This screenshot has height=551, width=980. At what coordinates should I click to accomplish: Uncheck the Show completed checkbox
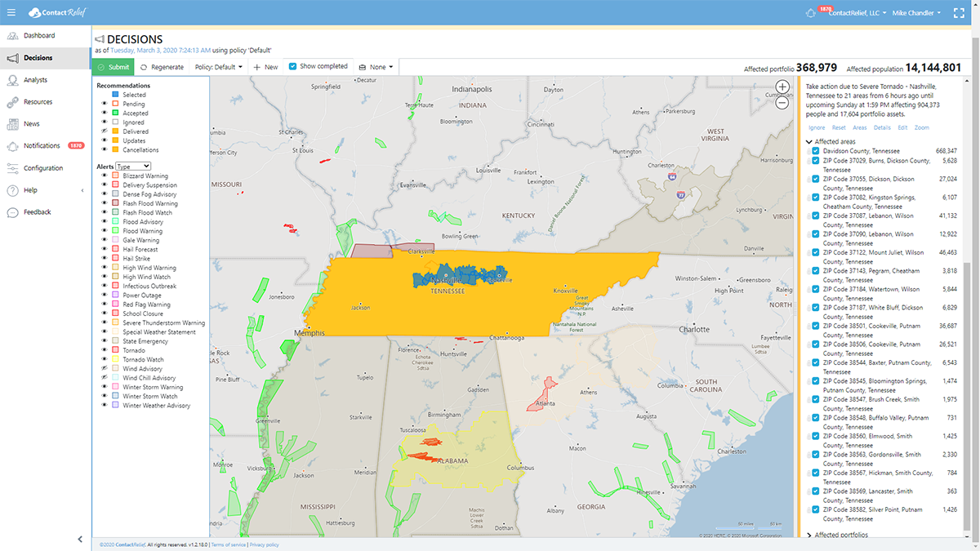[x=293, y=66]
